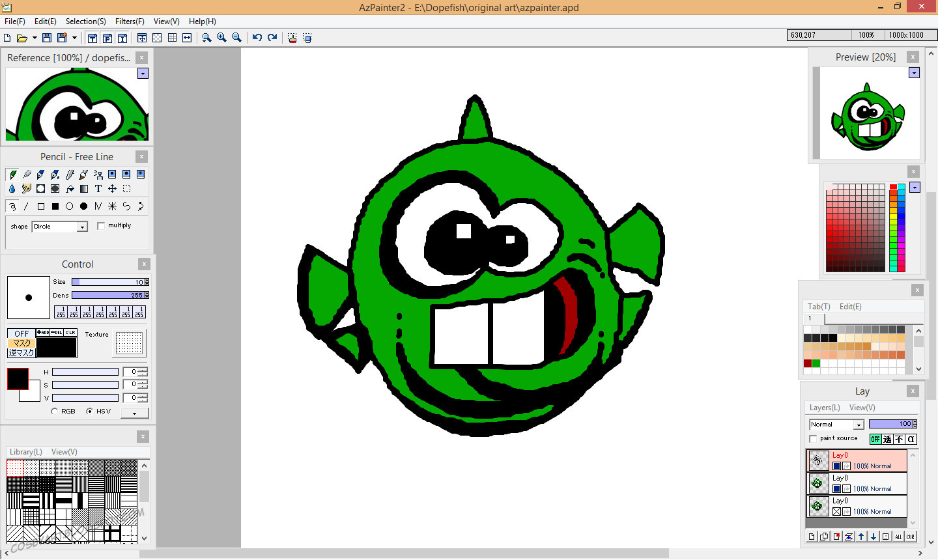Choose the radial lines star drawing mode
938x560 pixels.
pos(113,206)
